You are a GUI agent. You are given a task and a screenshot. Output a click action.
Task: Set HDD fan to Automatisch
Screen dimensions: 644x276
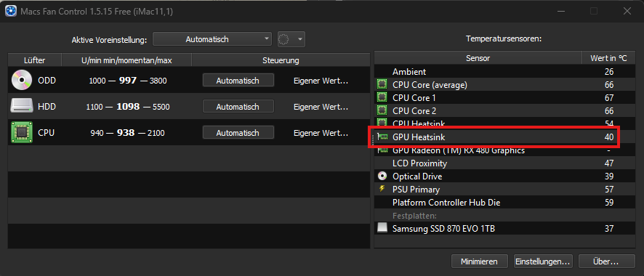click(238, 107)
